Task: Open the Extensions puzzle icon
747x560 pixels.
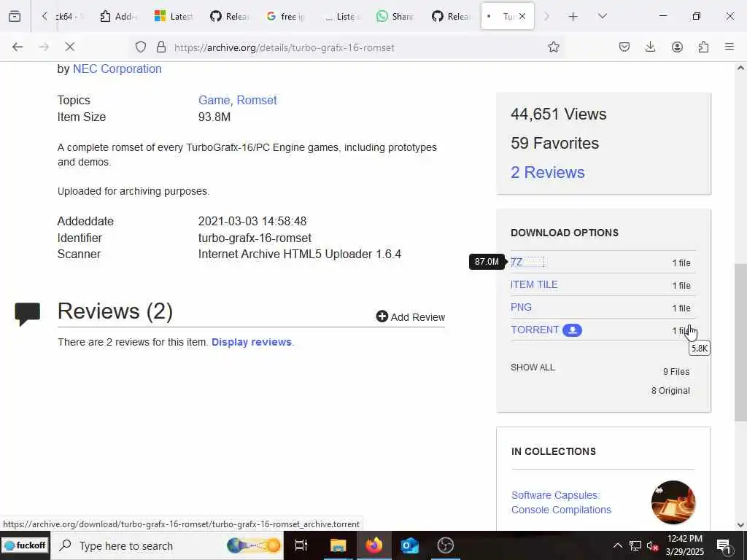Action: click(704, 47)
